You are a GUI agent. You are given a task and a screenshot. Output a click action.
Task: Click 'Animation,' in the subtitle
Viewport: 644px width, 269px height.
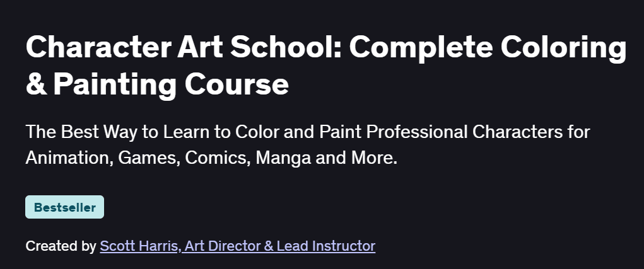tap(69, 158)
